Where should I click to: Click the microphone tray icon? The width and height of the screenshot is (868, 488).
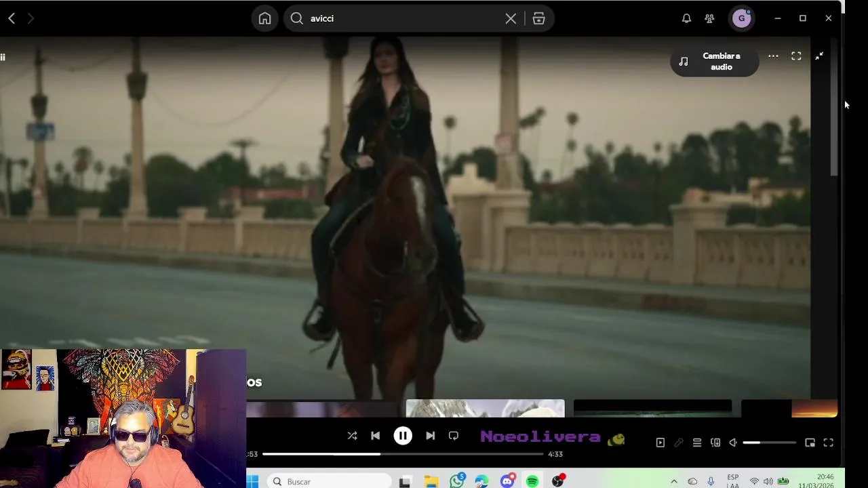point(711,482)
